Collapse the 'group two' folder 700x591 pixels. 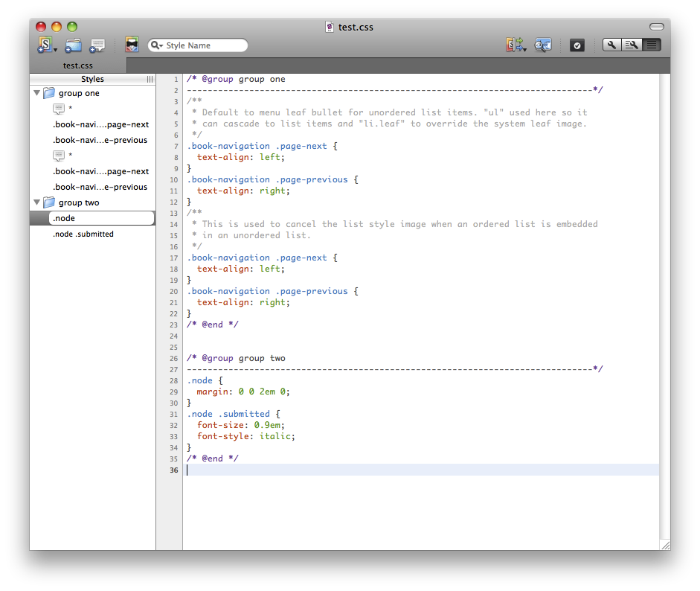(36, 202)
